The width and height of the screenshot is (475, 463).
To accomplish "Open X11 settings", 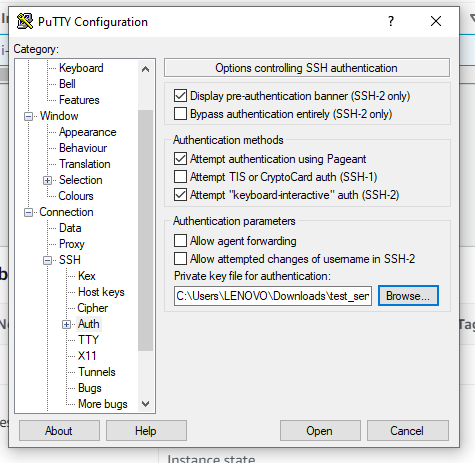I will [87, 356].
